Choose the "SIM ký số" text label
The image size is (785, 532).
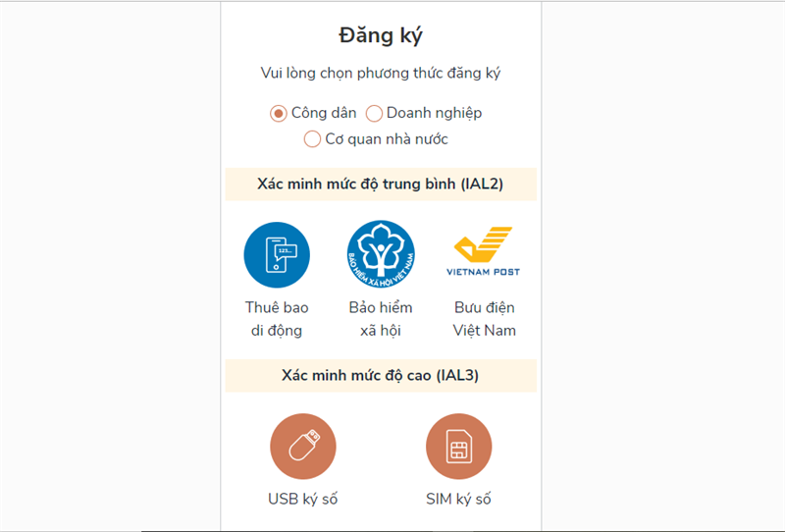pos(458,499)
